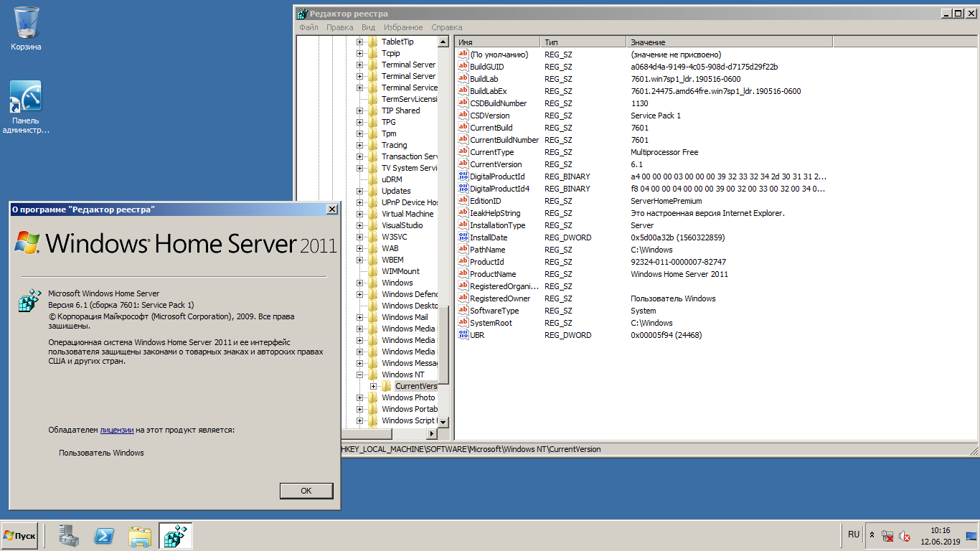The image size is (980, 551).
Task: Select the Terminal Services tree item
Action: pyautogui.click(x=410, y=88)
